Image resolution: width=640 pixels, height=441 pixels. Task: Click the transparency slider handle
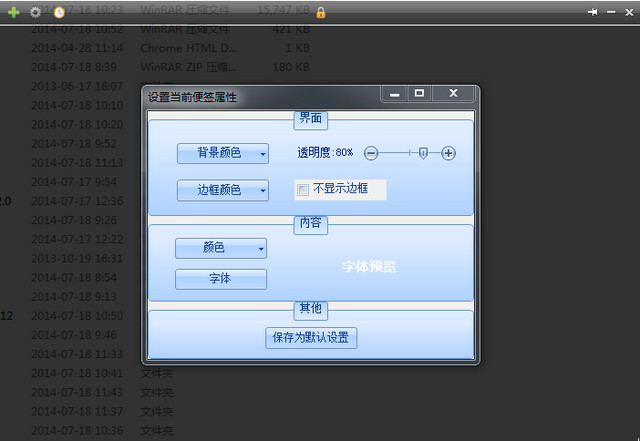424,153
